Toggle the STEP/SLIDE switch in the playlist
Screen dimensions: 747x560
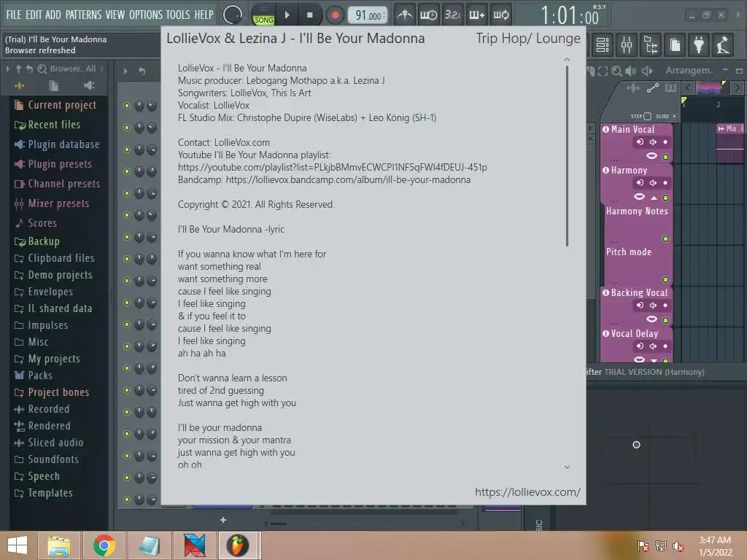pyautogui.click(x=647, y=116)
